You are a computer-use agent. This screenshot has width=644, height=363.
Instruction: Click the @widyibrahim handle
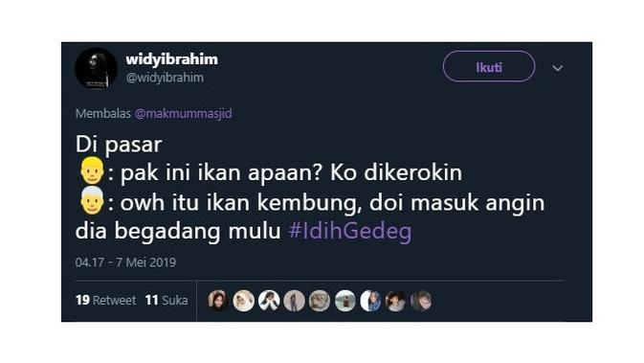pos(165,78)
